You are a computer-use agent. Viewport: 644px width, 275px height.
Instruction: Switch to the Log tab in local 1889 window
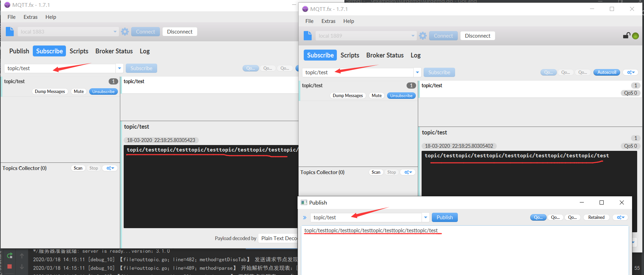point(415,55)
